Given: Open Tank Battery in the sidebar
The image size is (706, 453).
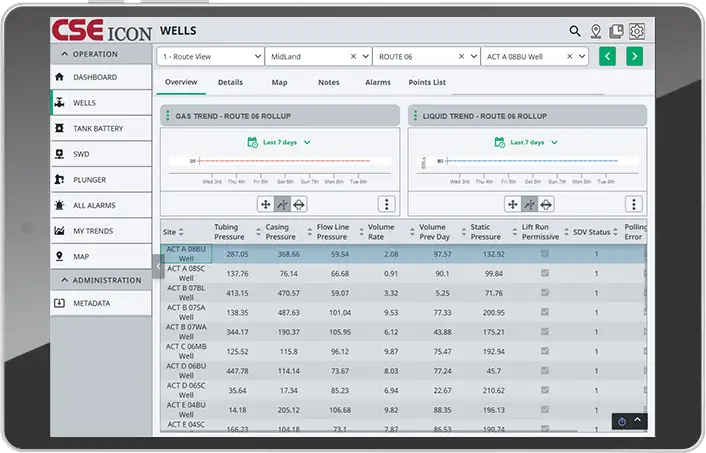Looking at the screenshot, I should coord(98,129).
